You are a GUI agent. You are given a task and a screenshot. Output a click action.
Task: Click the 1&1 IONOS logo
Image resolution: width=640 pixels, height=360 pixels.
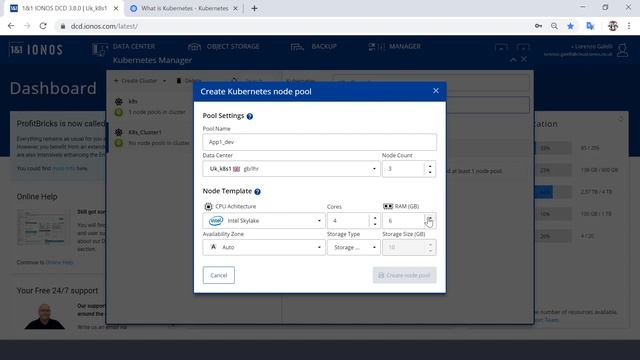[x=36, y=49]
